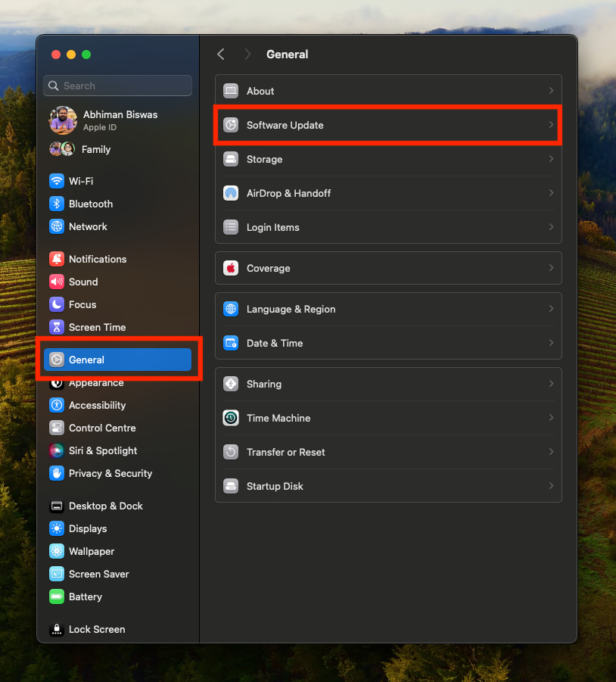This screenshot has height=682, width=616.
Task: Click the Startup Disk icon
Action: [x=231, y=486]
